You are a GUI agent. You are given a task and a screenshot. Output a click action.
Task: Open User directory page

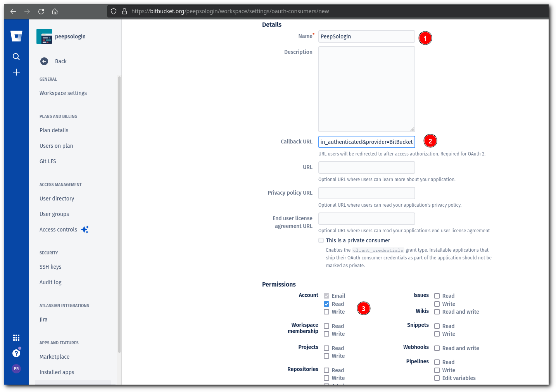57,199
